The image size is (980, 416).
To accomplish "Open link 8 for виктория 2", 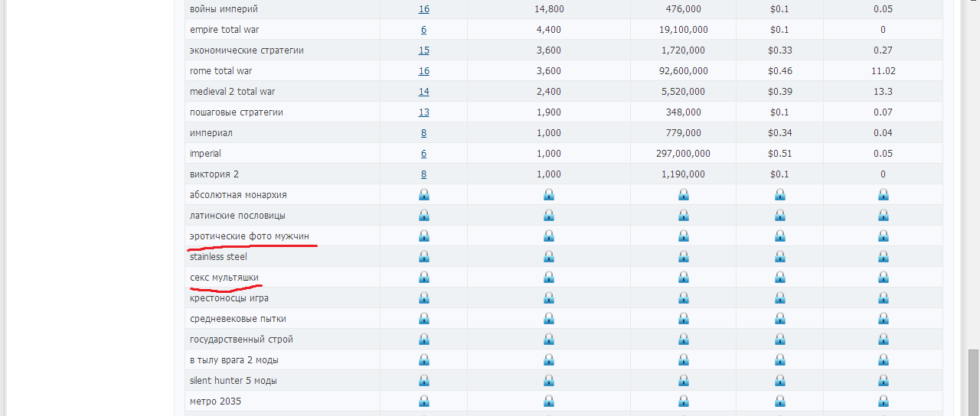I will coord(423,174).
